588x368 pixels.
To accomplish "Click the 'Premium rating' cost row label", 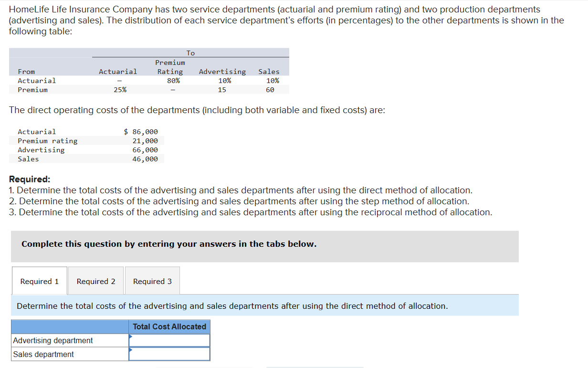I will (47, 141).
